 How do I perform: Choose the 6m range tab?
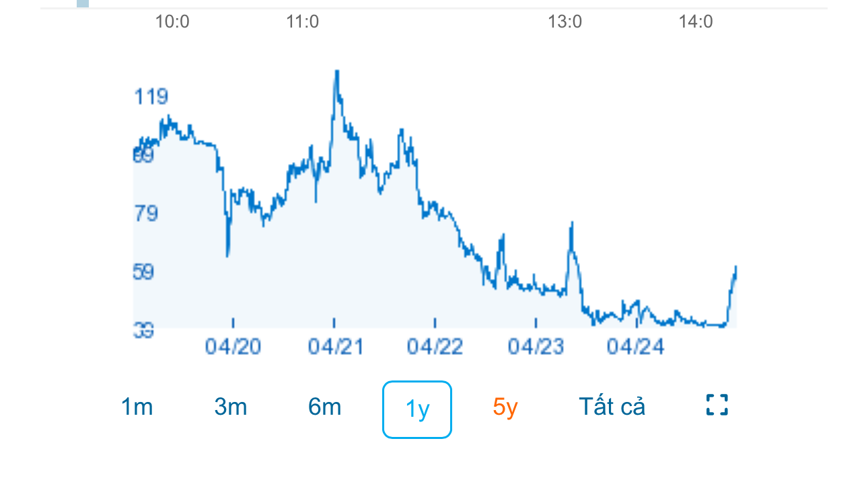click(x=325, y=407)
